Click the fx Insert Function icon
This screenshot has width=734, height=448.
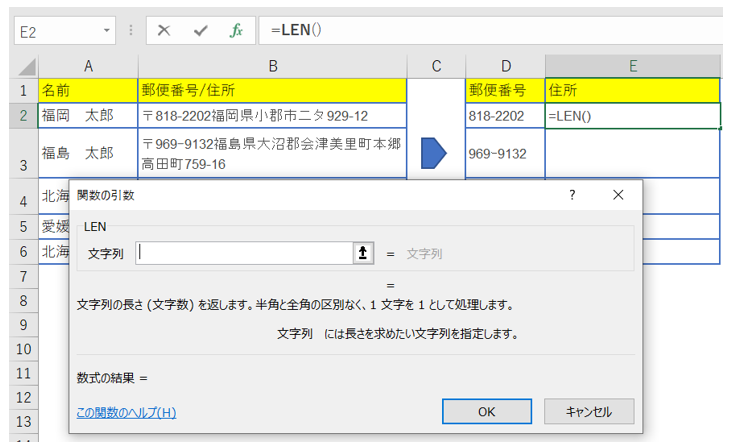click(236, 31)
